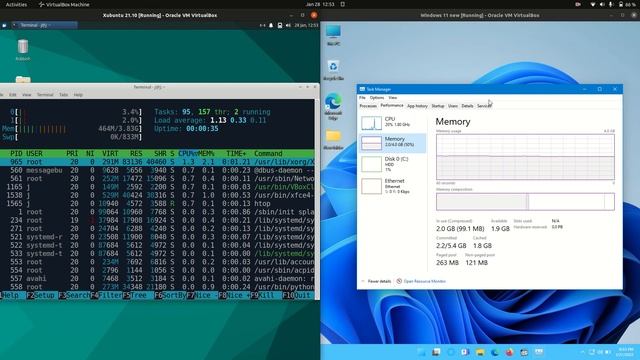Image resolution: width=640 pixels, height=360 pixels.
Task: Click the Xubuntu panel notification bell icon
Action: 271,25
